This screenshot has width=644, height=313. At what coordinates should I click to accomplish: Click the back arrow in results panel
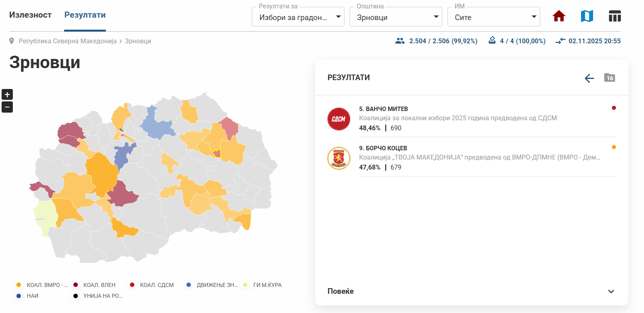pos(589,78)
